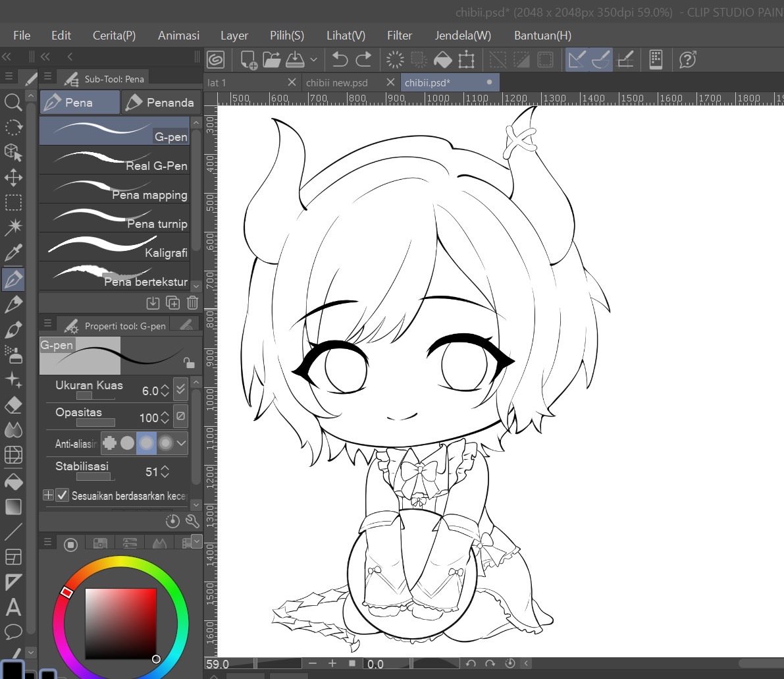Image resolution: width=784 pixels, height=679 pixels.
Task: Undo the last action
Action: pyautogui.click(x=340, y=59)
